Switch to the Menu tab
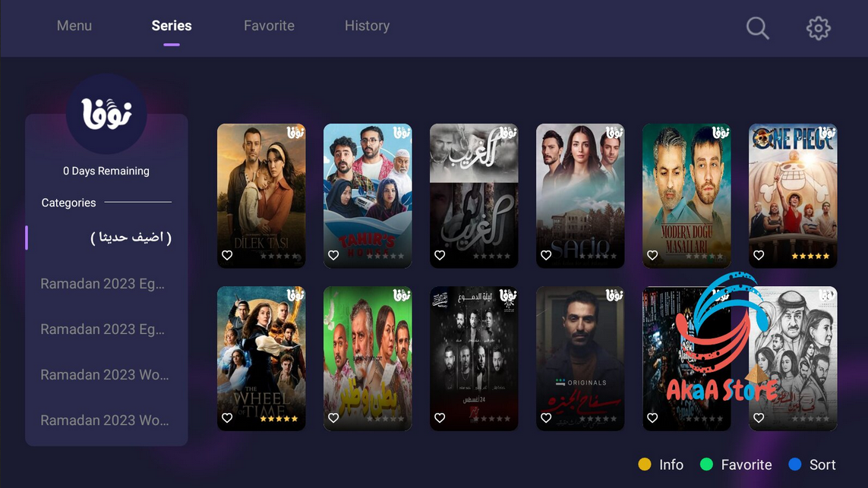Screen dimensions: 868x488 pyautogui.click(x=74, y=26)
